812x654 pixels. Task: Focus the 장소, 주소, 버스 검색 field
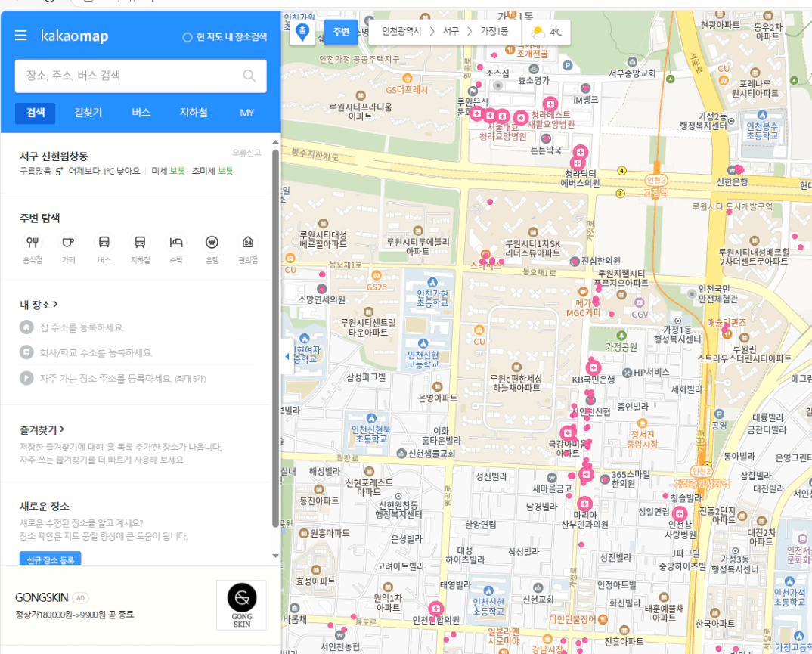coord(141,76)
